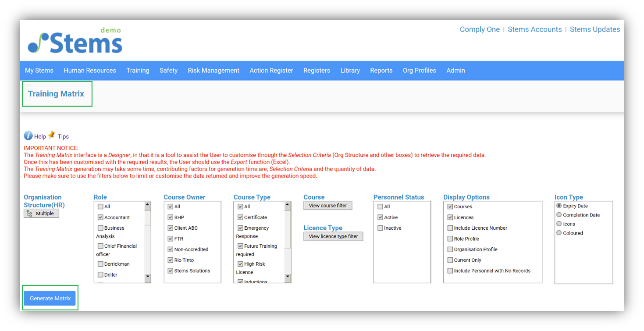Image resolution: width=644 pixels, height=331 pixels.
Task: Uncheck the FTR course owner checkbox
Action: point(171,239)
